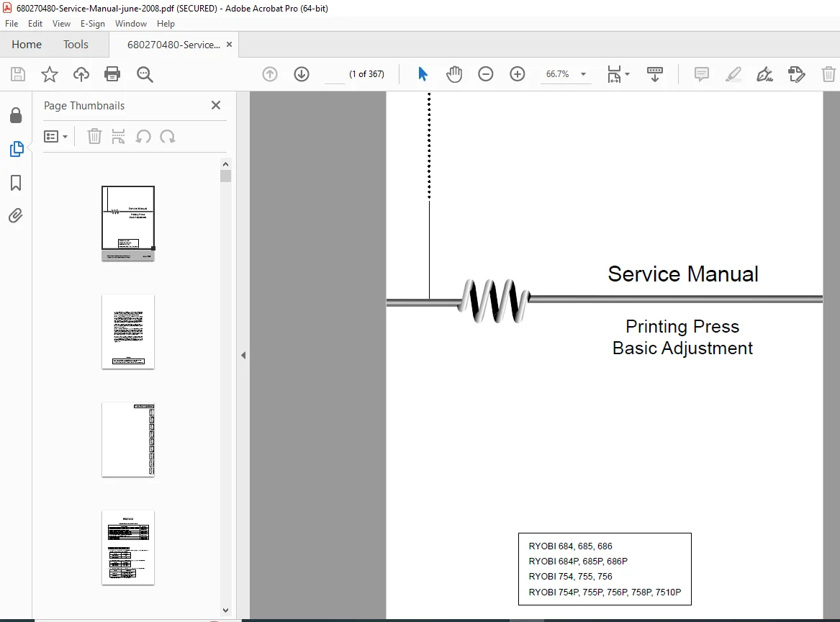The image size is (840, 622).
Task: Zoom out with minus icon
Action: 486,74
